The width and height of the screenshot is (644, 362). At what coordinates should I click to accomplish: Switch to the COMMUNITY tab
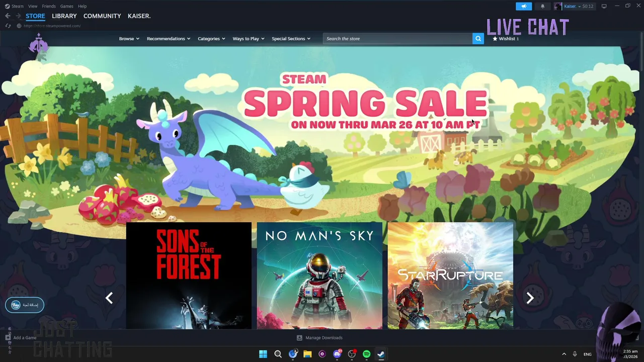tap(102, 16)
